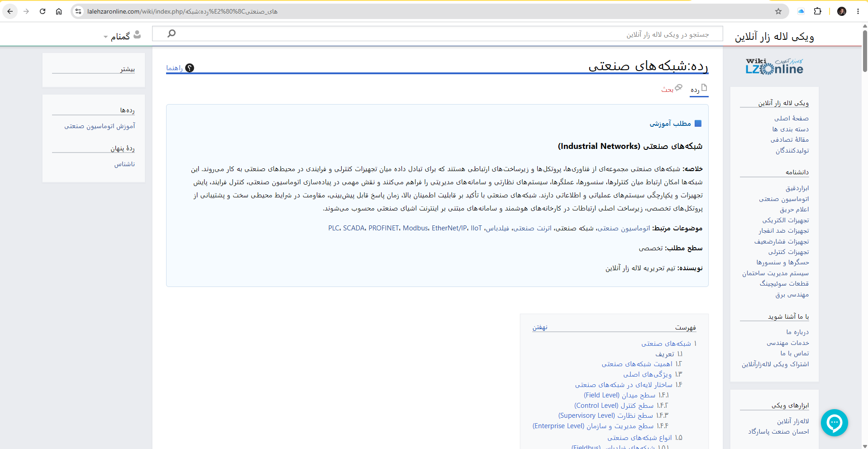Jump to انواع شبکه‌های صنعتی entry

(x=639, y=438)
